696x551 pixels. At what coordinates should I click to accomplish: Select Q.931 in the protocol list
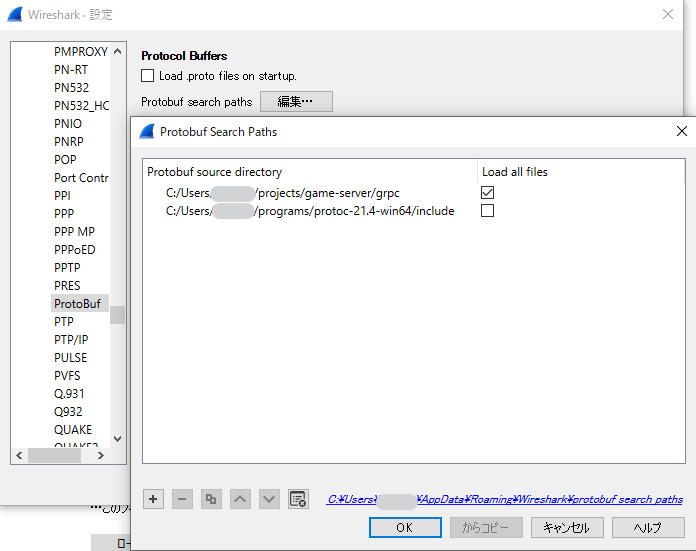[x=69, y=393]
